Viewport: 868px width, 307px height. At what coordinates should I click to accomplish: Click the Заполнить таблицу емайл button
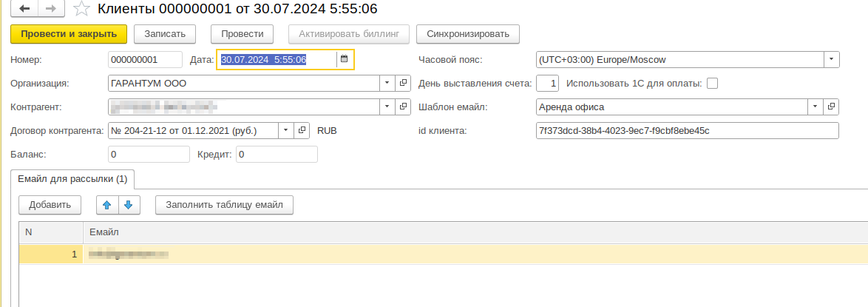[224, 205]
